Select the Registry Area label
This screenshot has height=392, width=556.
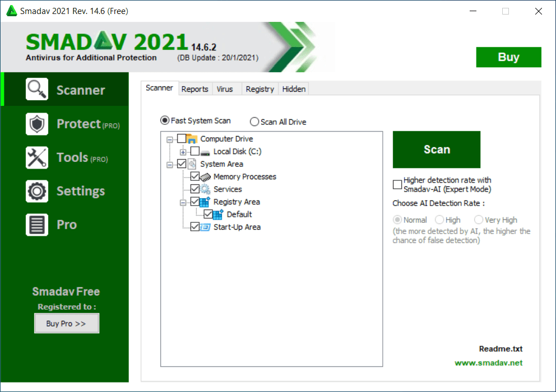pyautogui.click(x=237, y=202)
